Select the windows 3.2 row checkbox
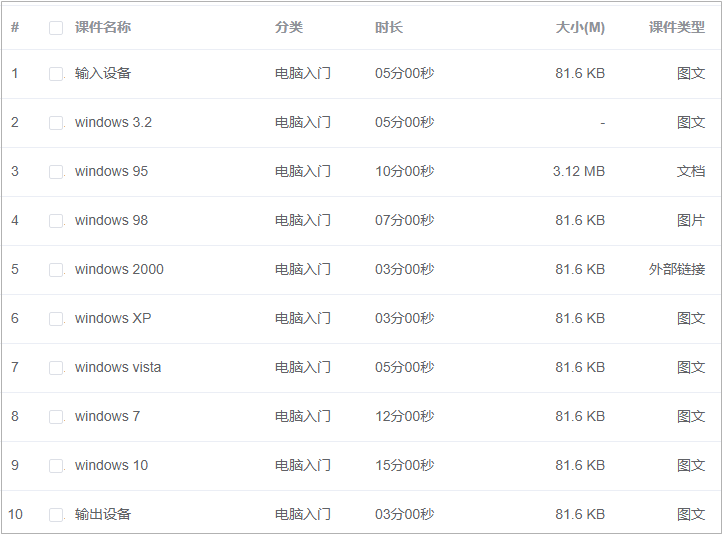 (x=56, y=123)
